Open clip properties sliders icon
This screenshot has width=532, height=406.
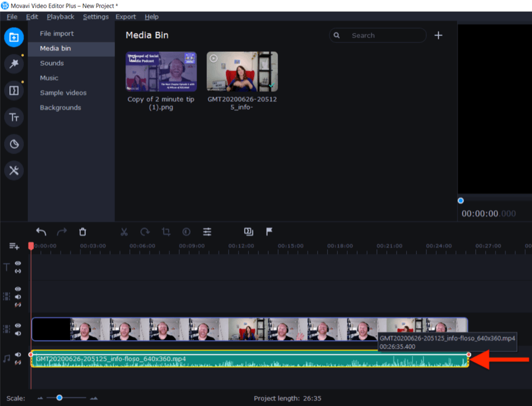(207, 232)
